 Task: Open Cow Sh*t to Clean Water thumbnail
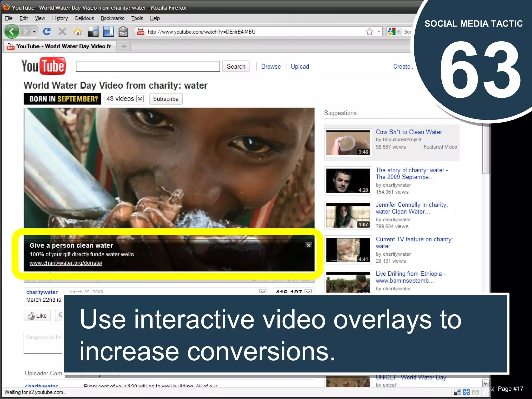click(348, 143)
